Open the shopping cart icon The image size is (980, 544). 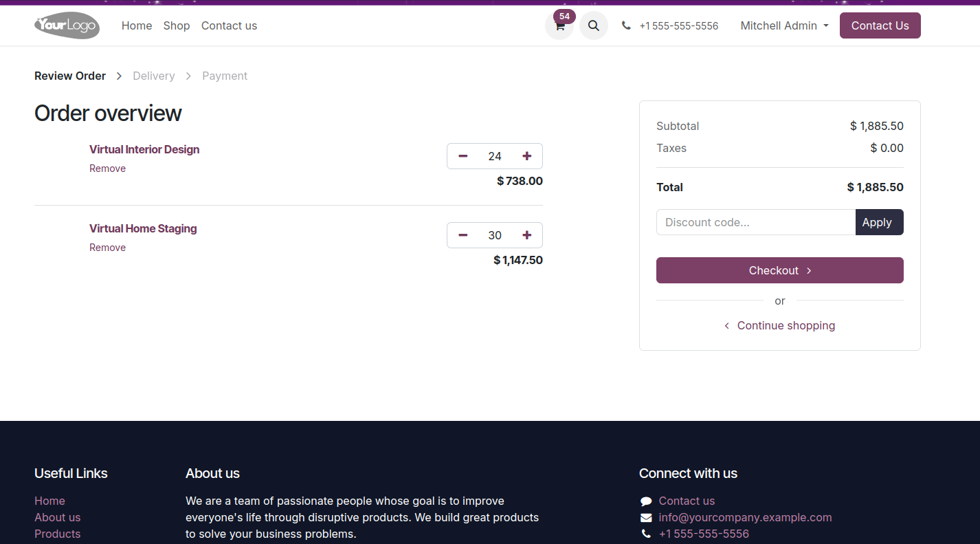(x=559, y=26)
